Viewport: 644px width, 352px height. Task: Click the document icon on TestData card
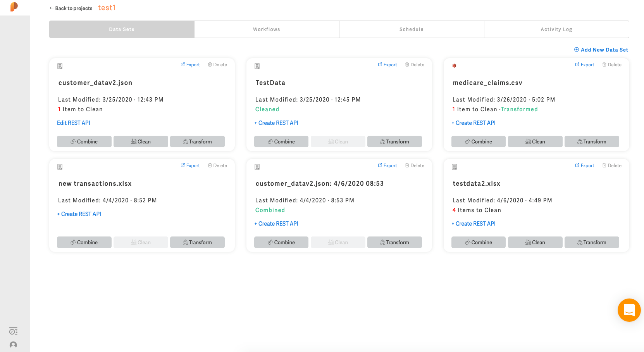pos(257,66)
